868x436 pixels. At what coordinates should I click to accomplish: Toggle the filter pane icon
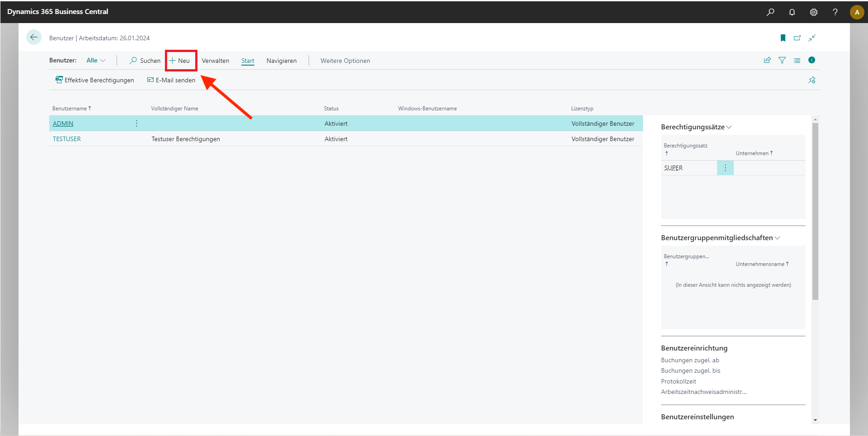click(782, 60)
